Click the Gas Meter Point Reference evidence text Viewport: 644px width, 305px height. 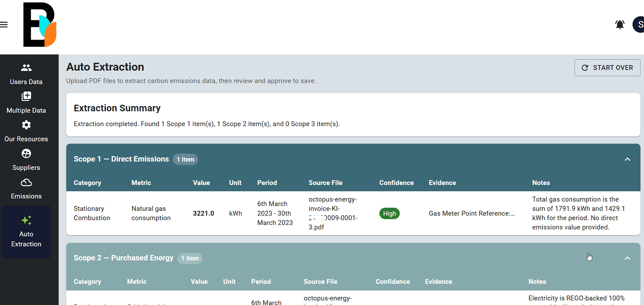click(x=472, y=213)
